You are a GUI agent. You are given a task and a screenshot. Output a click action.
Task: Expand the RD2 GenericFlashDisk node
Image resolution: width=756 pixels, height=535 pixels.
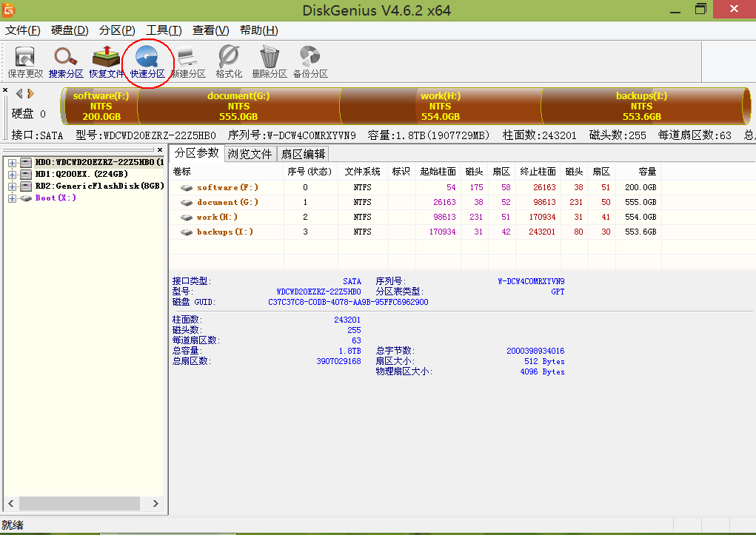12,186
